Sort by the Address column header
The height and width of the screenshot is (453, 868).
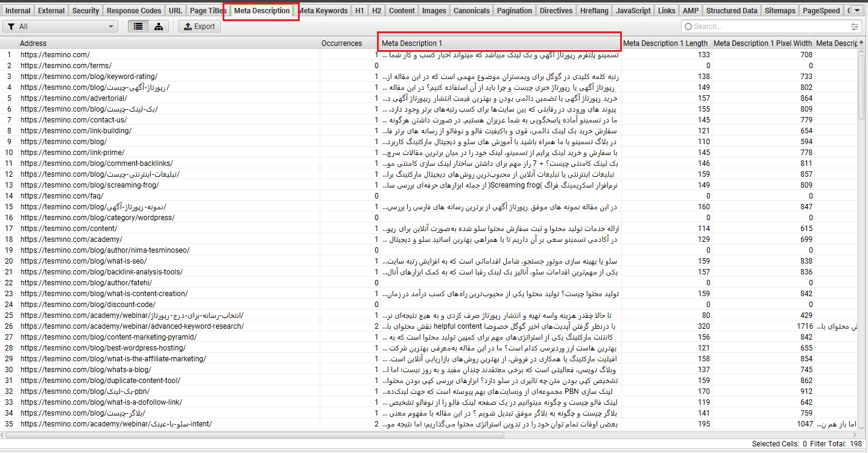pyautogui.click(x=169, y=43)
